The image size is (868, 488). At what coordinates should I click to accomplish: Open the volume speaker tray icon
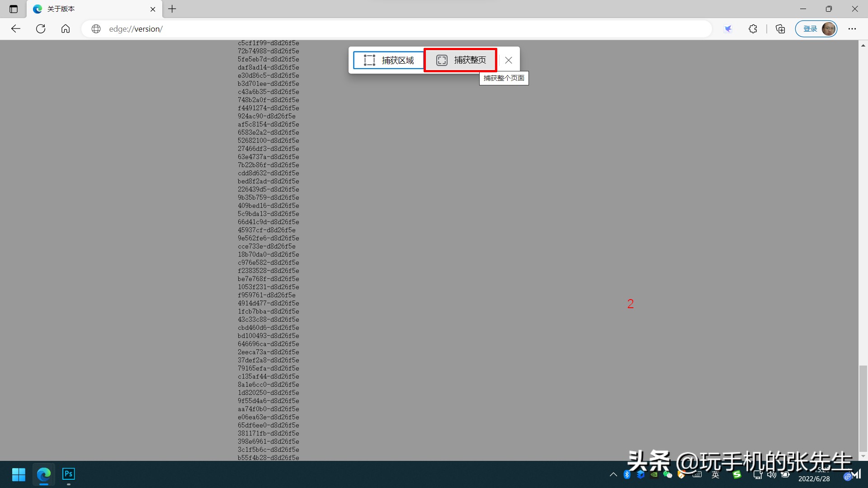(x=772, y=474)
